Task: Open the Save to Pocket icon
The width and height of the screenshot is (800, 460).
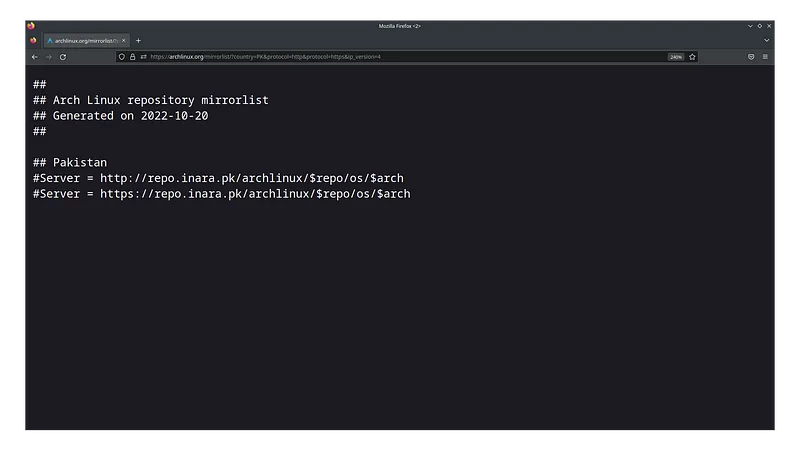Action: coord(751,57)
